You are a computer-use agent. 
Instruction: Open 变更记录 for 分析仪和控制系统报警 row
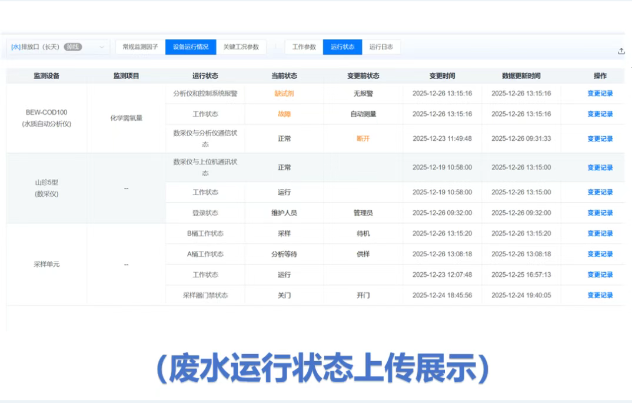(x=600, y=93)
